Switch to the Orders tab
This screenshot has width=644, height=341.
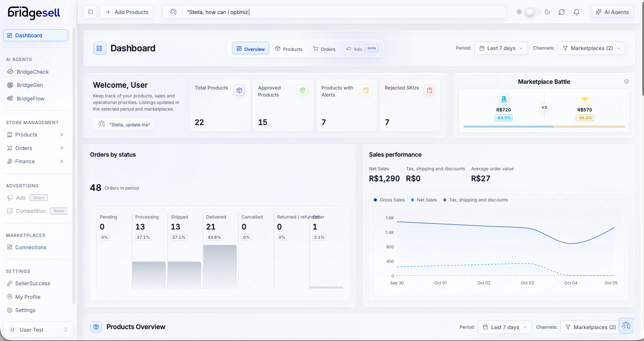324,49
